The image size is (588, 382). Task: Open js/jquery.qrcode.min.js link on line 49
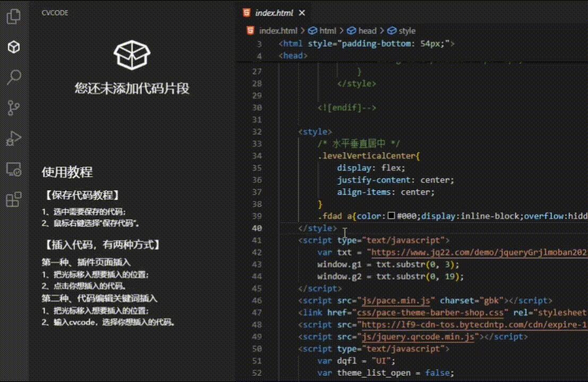coord(418,337)
